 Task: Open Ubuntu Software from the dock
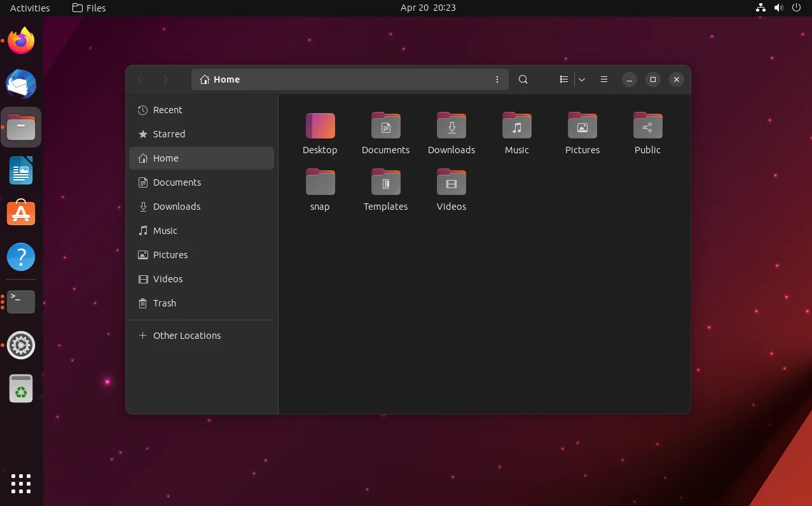pos(21,213)
